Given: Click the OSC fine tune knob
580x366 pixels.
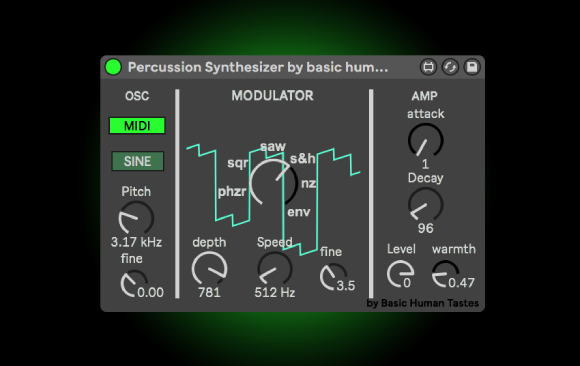Looking at the screenshot, I should coord(134,283).
